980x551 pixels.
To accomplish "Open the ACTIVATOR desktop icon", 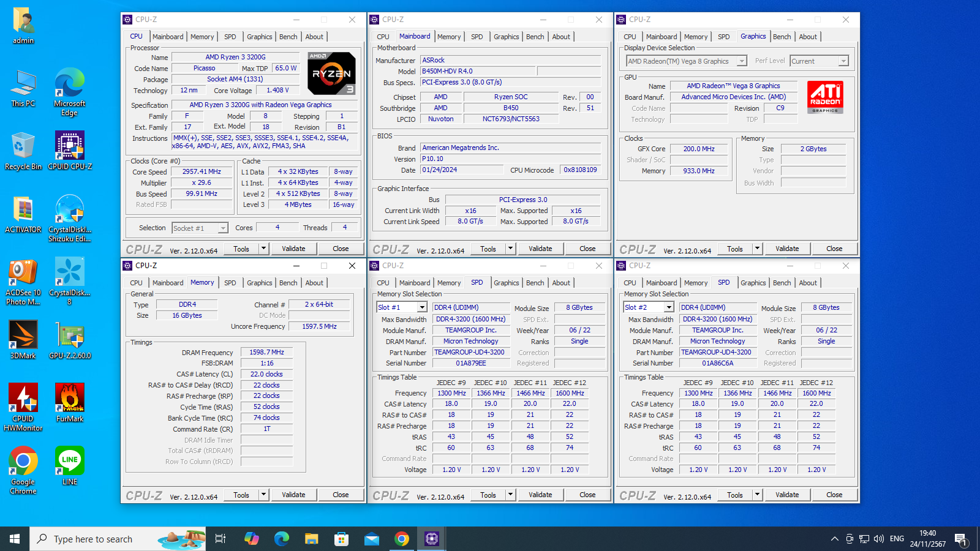I will [23, 215].
